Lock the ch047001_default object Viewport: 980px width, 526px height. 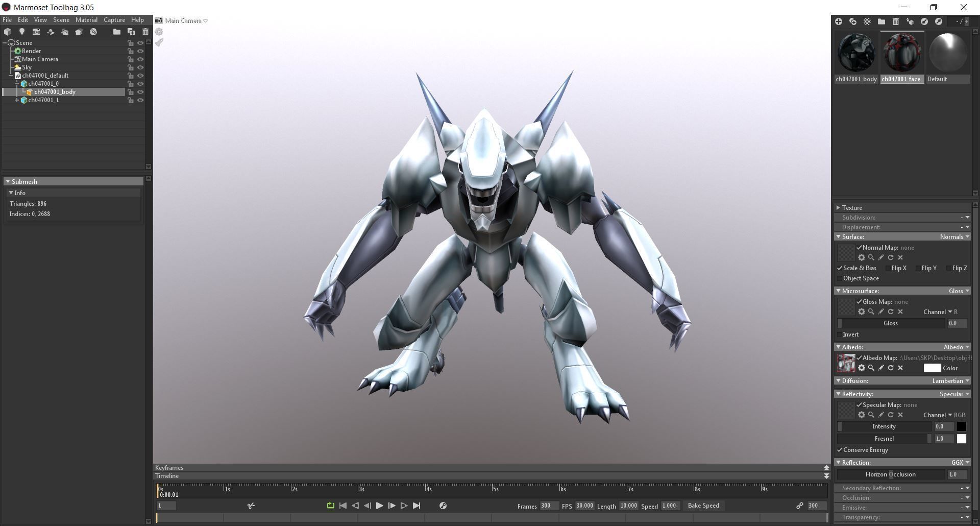pos(131,76)
